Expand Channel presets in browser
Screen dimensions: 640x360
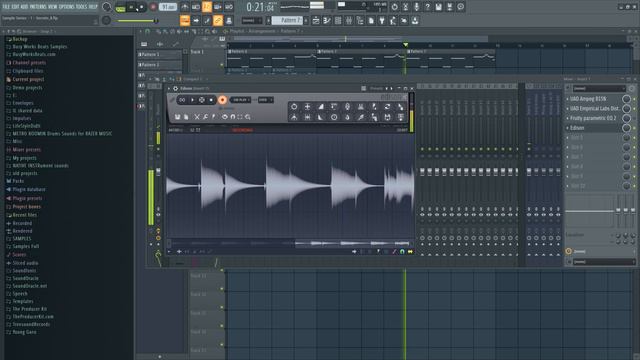tap(29, 63)
